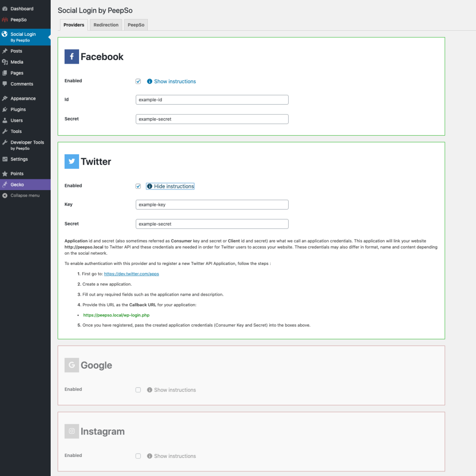Click the 'Create a new application.' step
476x476 pixels.
pos(107,284)
